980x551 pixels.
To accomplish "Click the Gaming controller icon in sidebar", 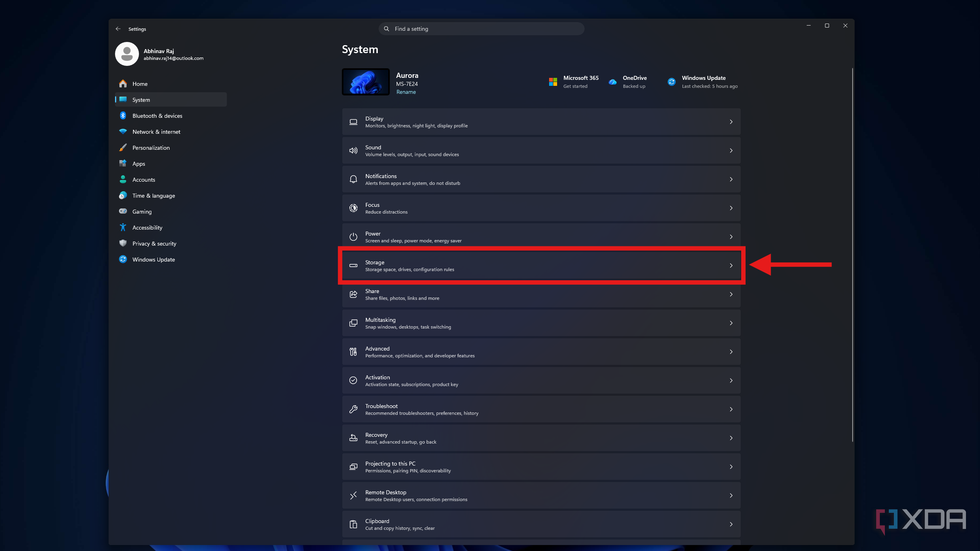I will [x=123, y=211].
